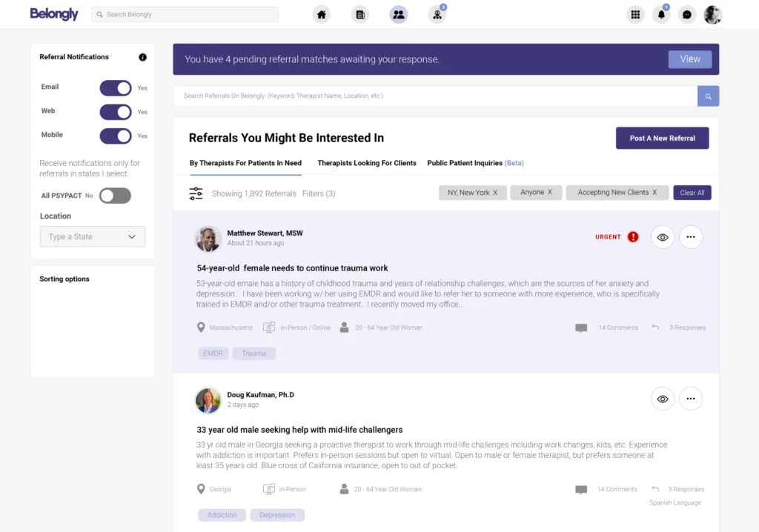This screenshot has height=532, width=759.
Task: Open more options menu on Matthew Stewart's referral
Action: (690, 237)
